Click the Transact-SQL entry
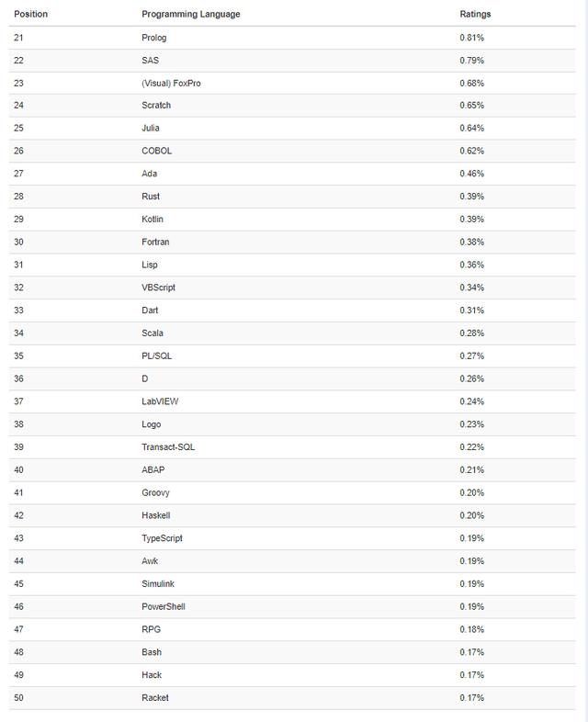 point(168,447)
